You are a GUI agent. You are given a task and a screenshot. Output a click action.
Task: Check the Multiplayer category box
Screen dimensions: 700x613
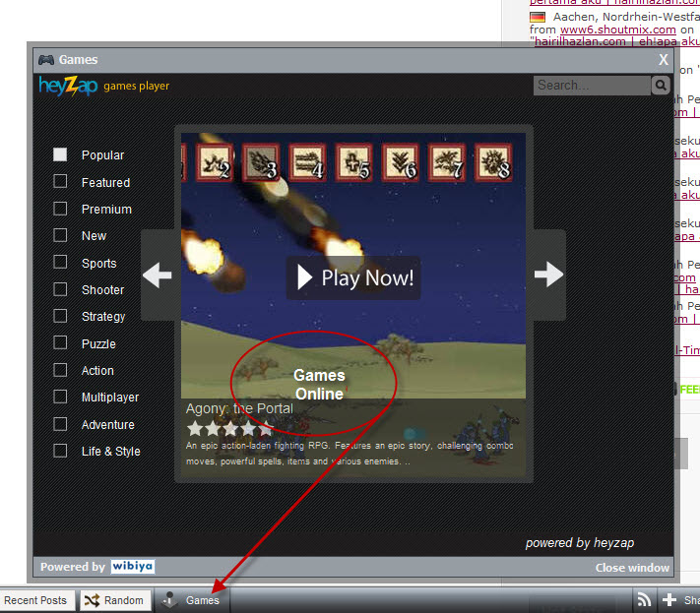tap(60, 397)
